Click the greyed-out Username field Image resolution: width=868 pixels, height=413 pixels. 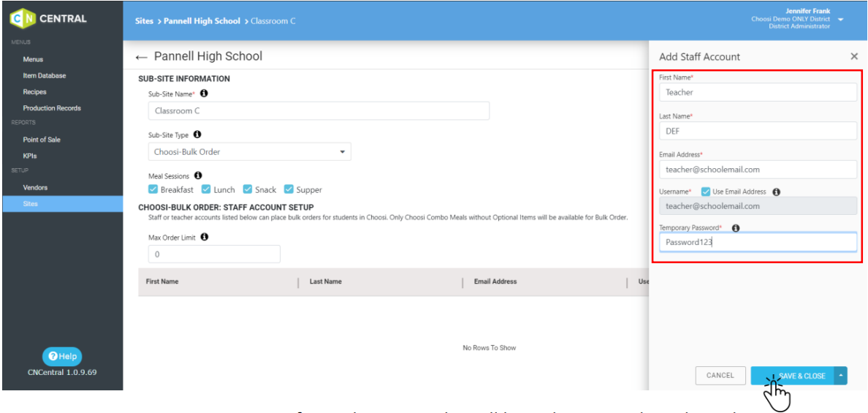(x=758, y=206)
